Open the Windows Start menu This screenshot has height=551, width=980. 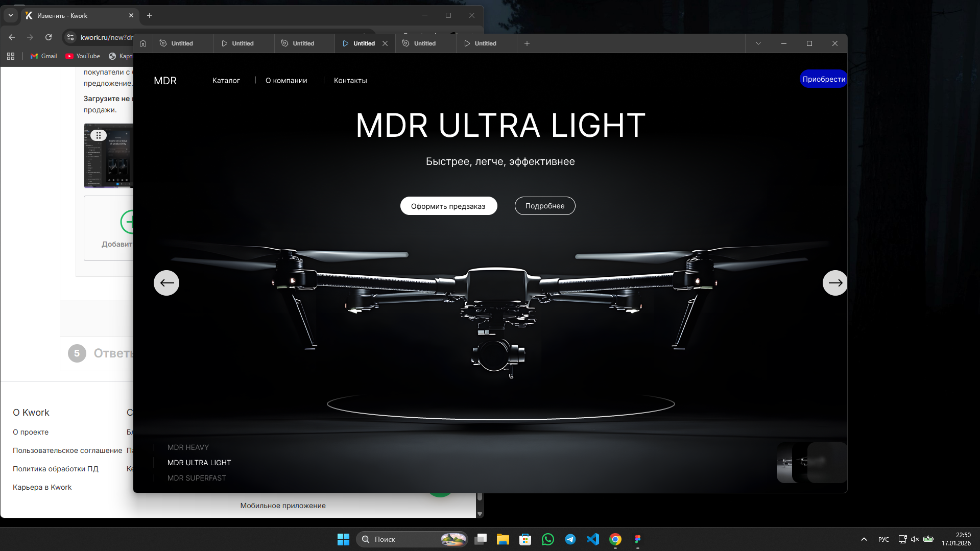pos(344,539)
